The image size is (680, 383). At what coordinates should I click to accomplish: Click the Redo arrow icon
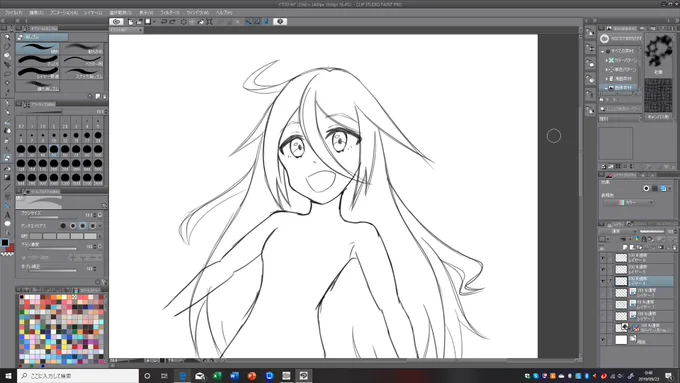[173, 22]
